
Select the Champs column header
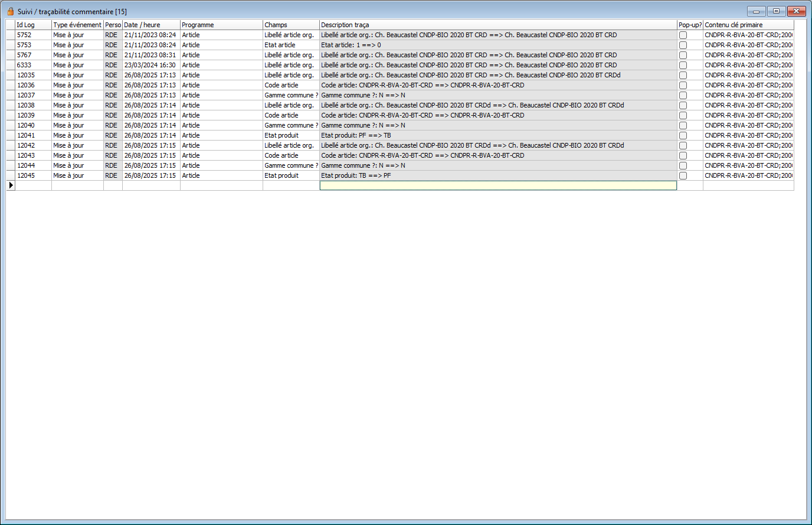290,25
